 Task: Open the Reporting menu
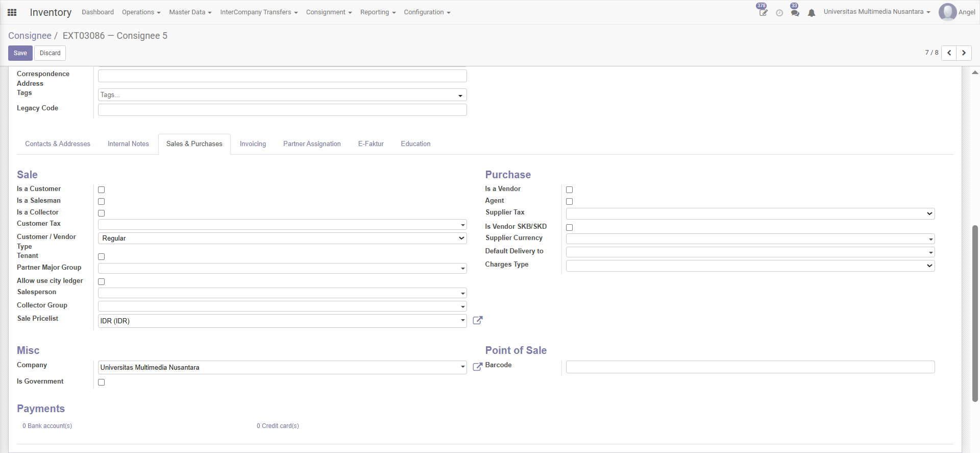pos(378,12)
